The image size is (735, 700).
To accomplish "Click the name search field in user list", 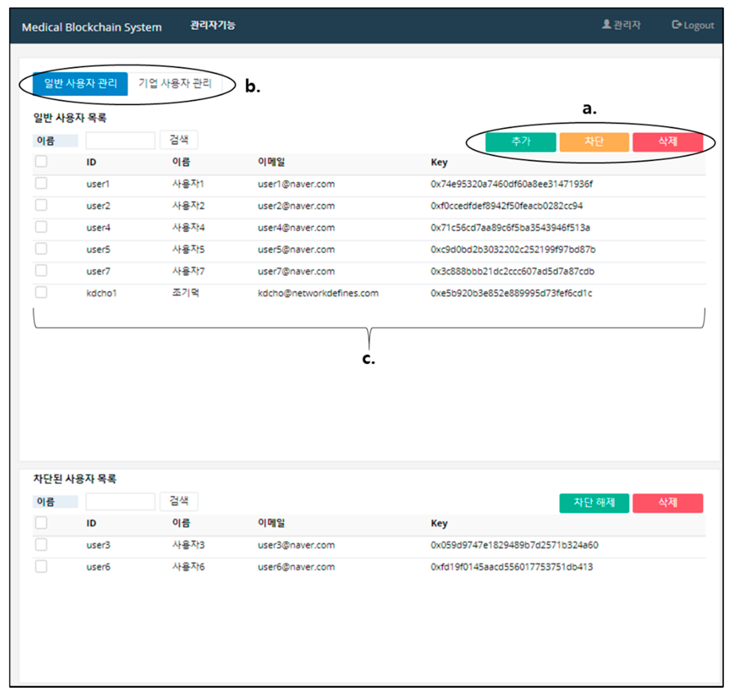I will (120, 141).
